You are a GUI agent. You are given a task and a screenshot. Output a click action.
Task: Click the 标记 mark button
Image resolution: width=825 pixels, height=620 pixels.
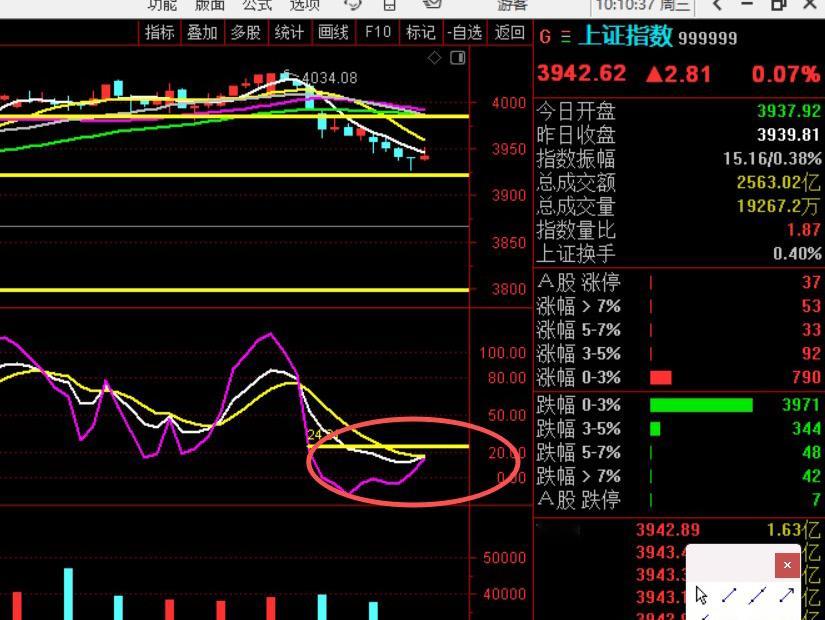421,33
